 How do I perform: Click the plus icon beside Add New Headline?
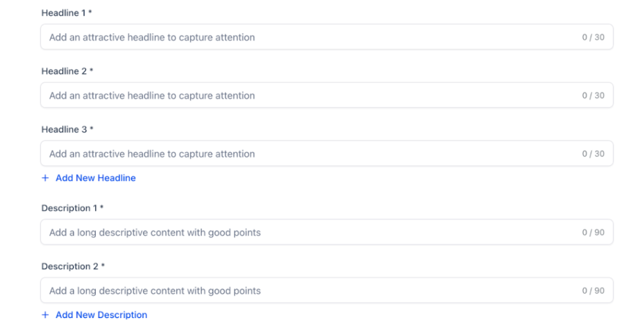(46, 178)
